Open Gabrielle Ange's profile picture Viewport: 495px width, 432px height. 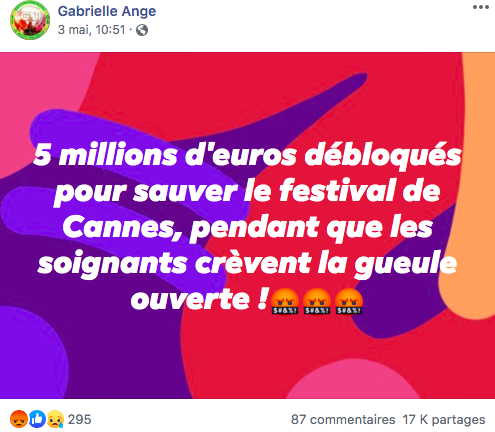30,20
